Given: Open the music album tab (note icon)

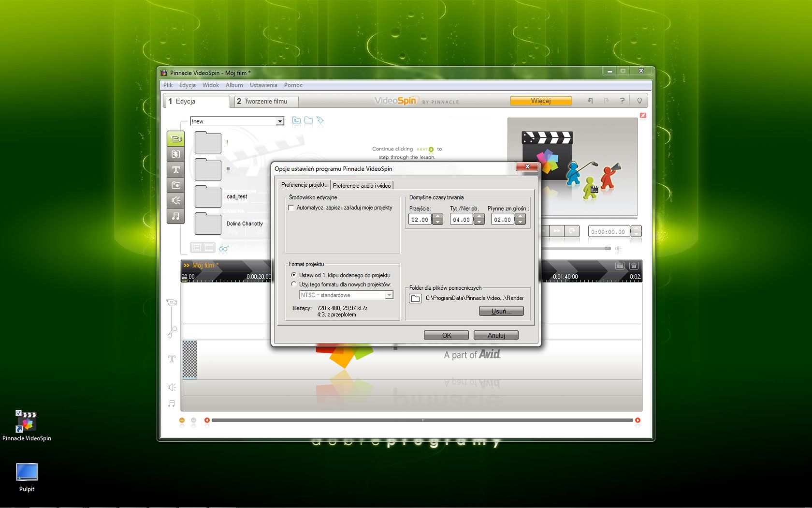Looking at the screenshot, I should click(x=176, y=216).
